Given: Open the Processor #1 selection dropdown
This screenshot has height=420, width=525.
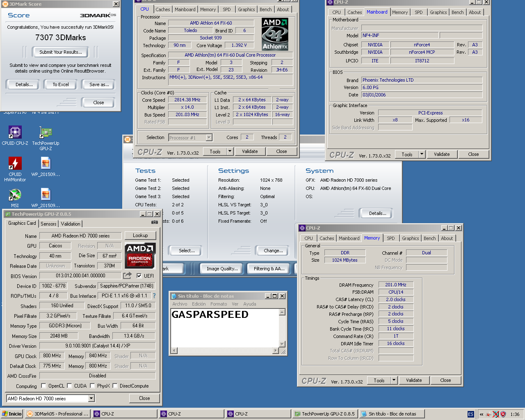Looking at the screenshot, I should (209, 137).
